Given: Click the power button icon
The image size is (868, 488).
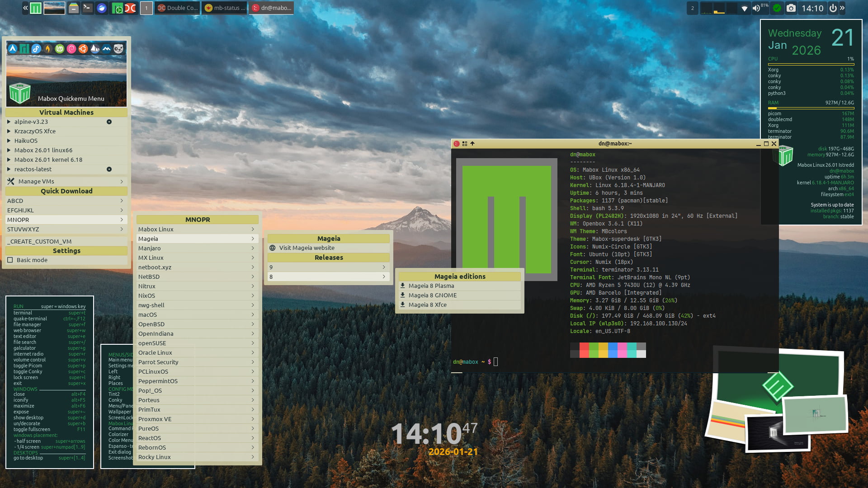Looking at the screenshot, I should (x=833, y=8).
